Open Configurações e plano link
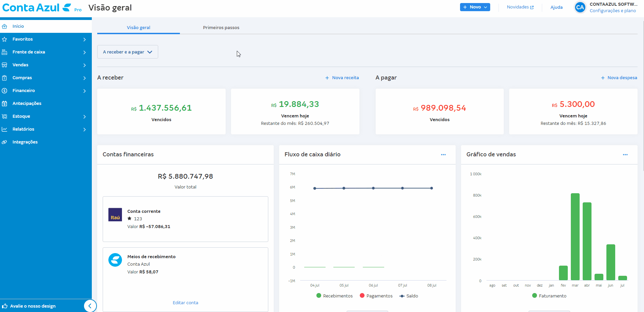The height and width of the screenshot is (312, 644). [x=613, y=11]
